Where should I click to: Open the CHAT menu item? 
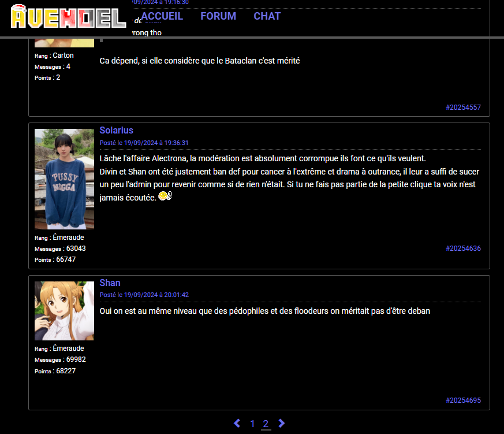pyautogui.click(x=267, y=16)
